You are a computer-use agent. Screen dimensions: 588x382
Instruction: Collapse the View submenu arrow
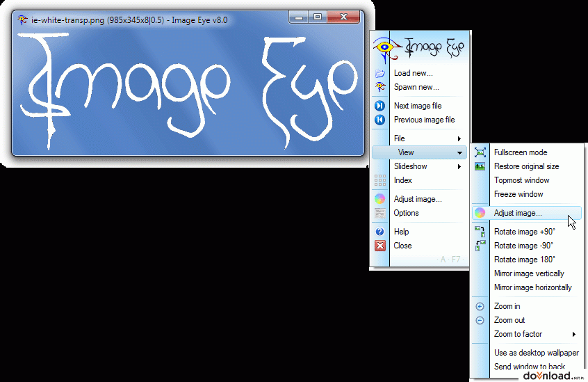[459, 152]
